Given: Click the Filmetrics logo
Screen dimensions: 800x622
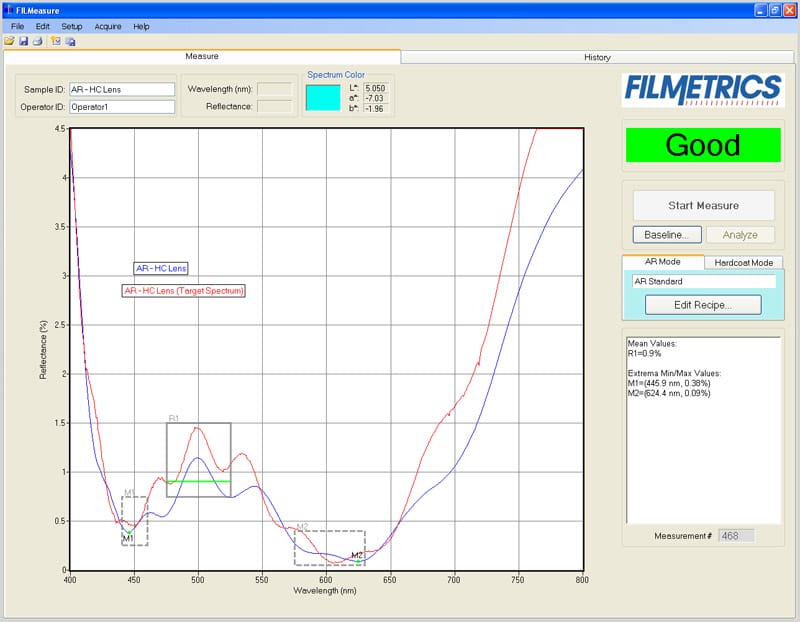Looking at the screenshot, I should (701, 90).
